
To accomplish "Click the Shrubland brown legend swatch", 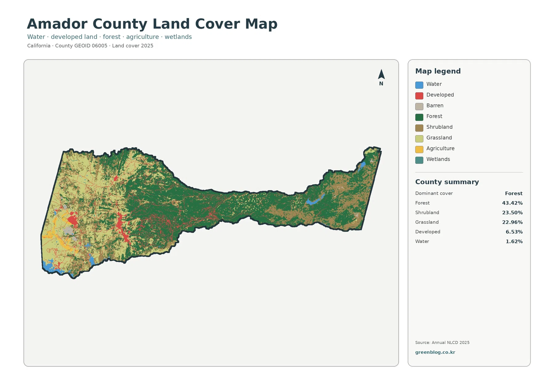I will (419, 128).
